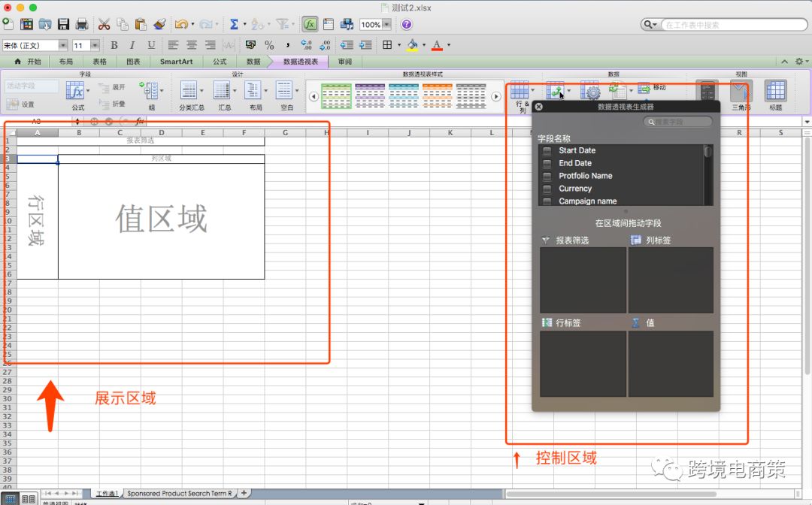The image size is (812, 505).
Task: Open the Media Browser icon
Action: click(347, 24)
